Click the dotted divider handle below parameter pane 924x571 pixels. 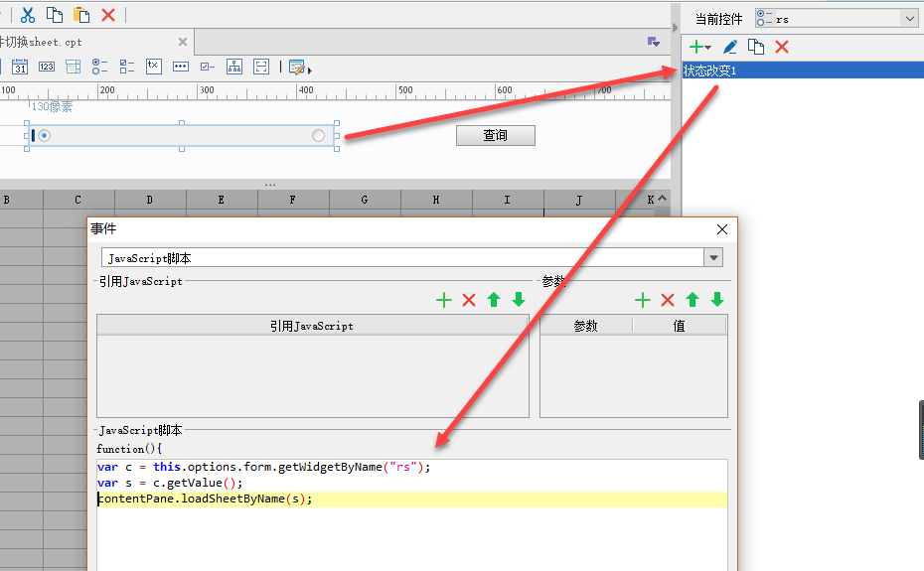pos(270,185)
